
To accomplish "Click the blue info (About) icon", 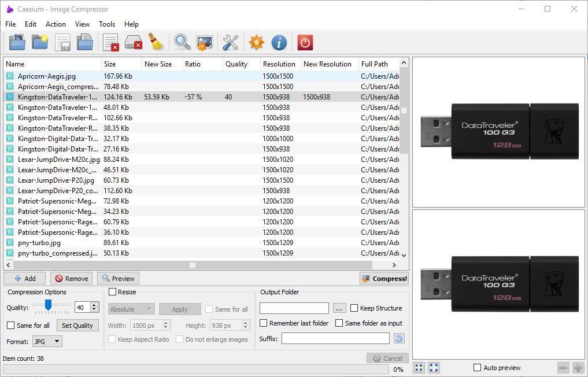I will click(x=279, y=42).
